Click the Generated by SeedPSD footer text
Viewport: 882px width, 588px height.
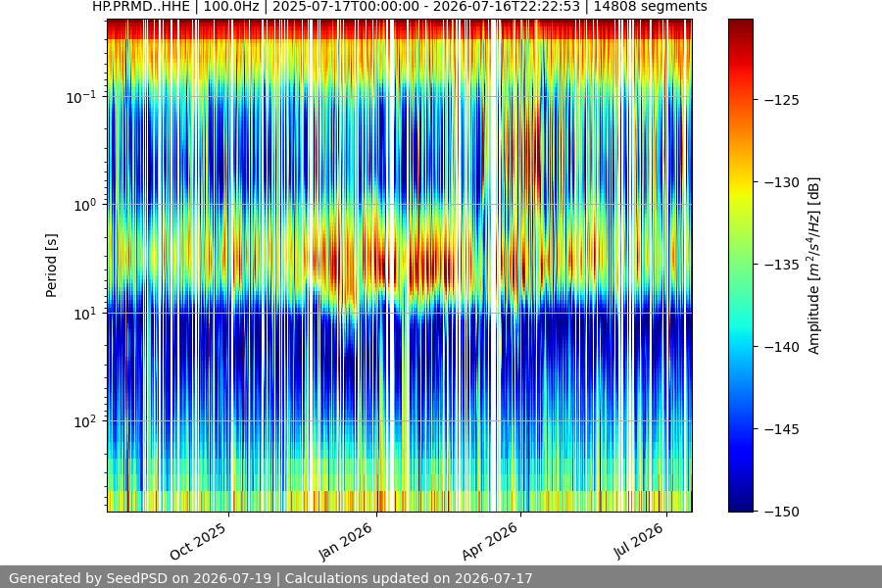[270, 578]
